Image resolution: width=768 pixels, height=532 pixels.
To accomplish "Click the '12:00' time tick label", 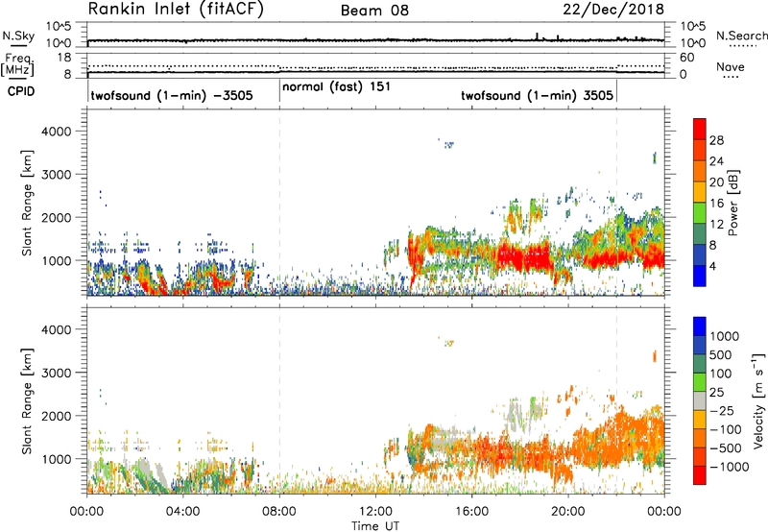I will (x=375, y=512).
